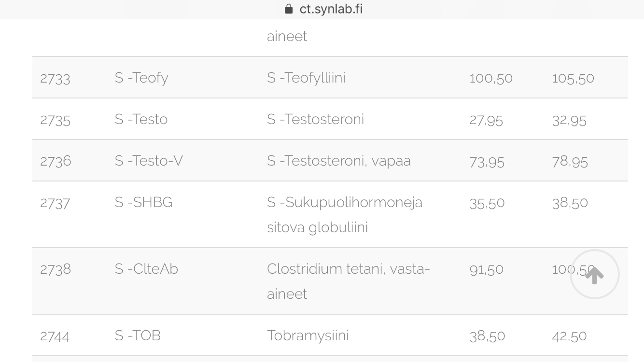
Task: Select the S -Testosteroni row name
Action: (315, 119)
